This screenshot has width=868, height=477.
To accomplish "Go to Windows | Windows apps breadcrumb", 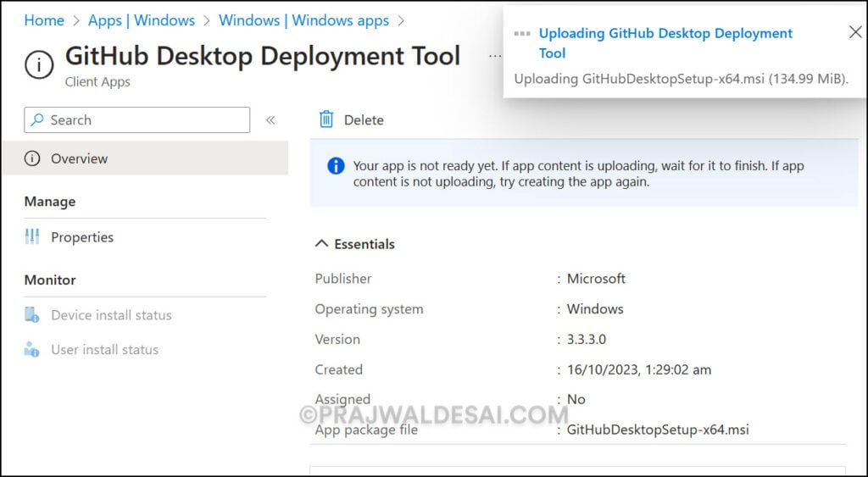I will pyautogui.click(x=304, y=20).
